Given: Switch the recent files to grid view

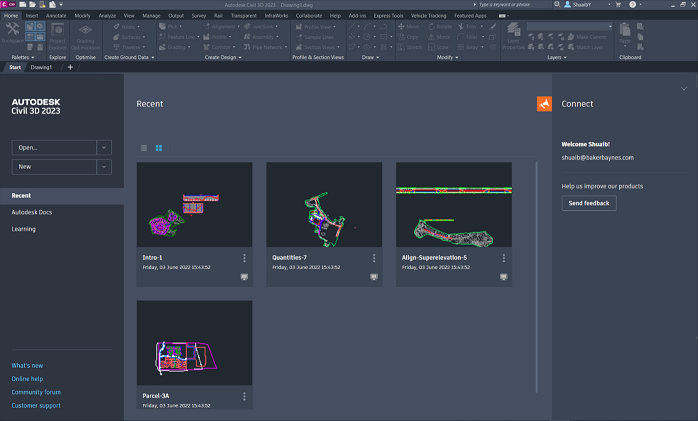Looking at the screenshot, I should point(159,148).
